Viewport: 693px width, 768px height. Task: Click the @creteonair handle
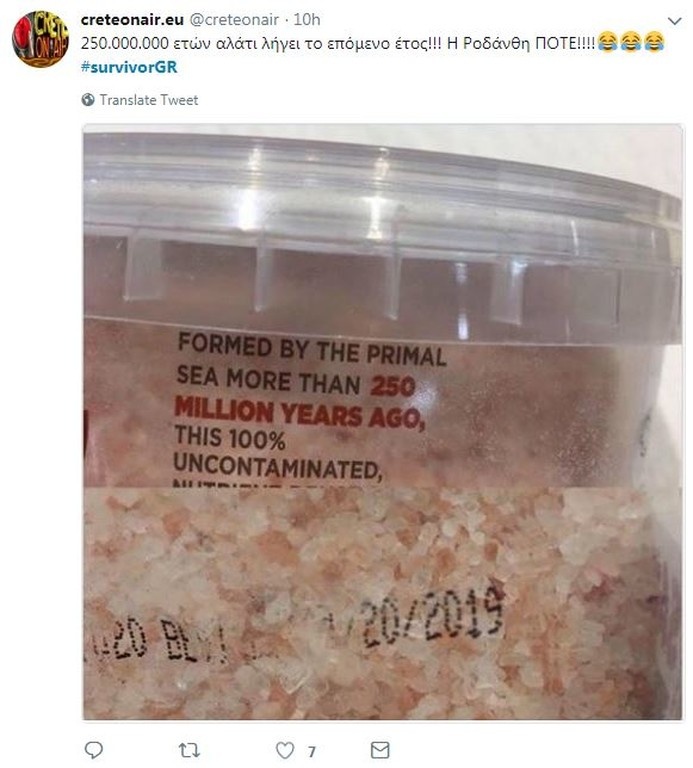(234, 20)
